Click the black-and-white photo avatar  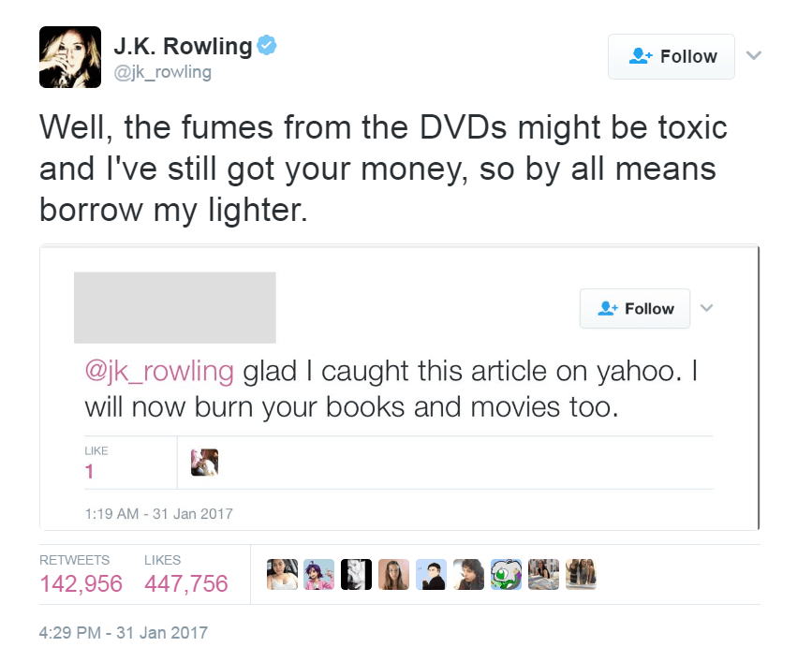click(356, 575)
